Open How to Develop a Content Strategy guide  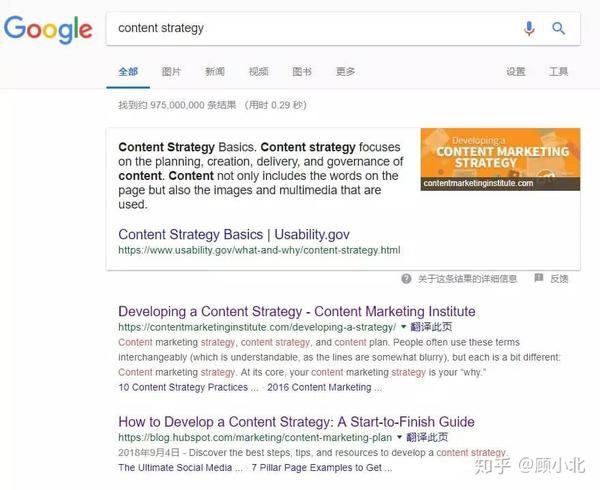click(x=297, y=422)
